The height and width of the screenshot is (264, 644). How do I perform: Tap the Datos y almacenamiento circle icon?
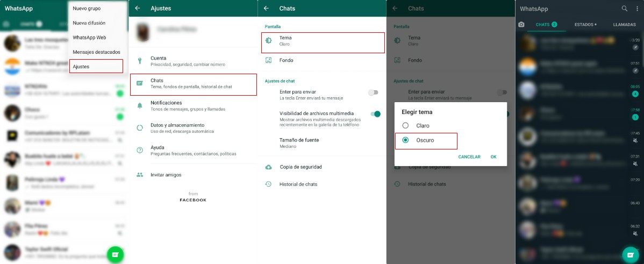tap(140, 127)
